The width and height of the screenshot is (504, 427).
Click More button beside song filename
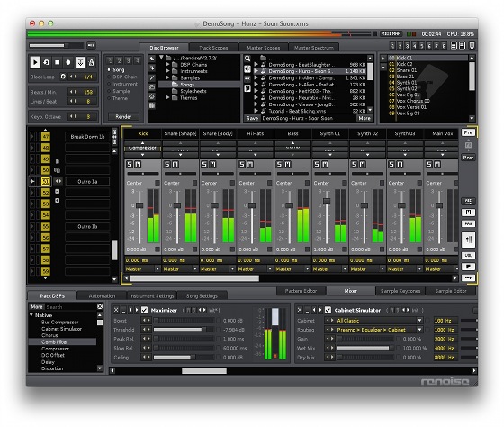364,118
